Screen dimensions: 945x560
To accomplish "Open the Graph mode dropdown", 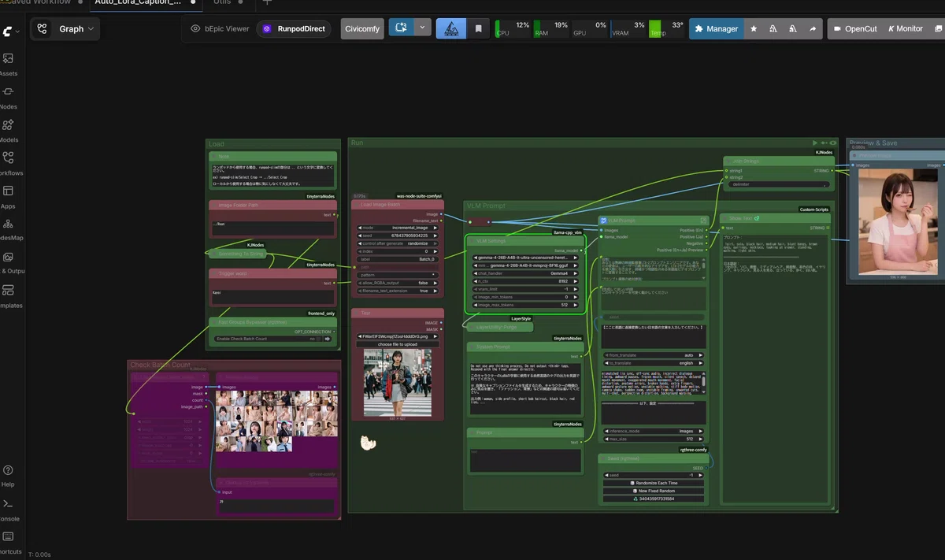I will coord(65,29).
